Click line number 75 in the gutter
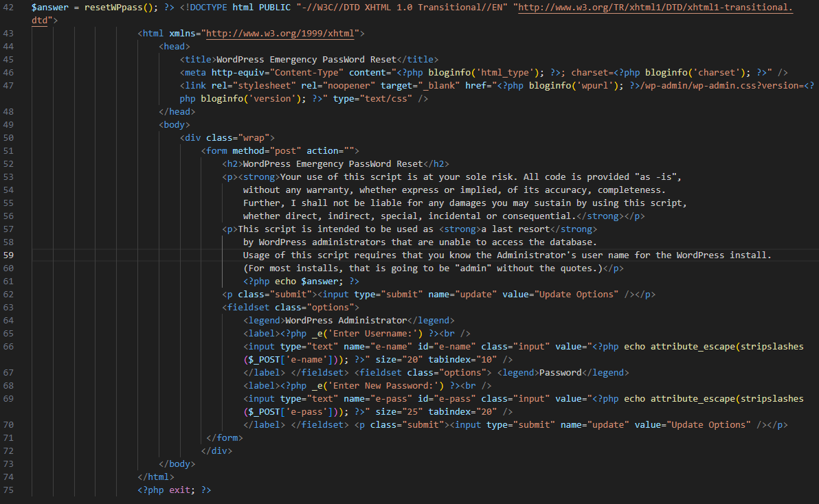The image size is (819, 504). click(8, 490)
